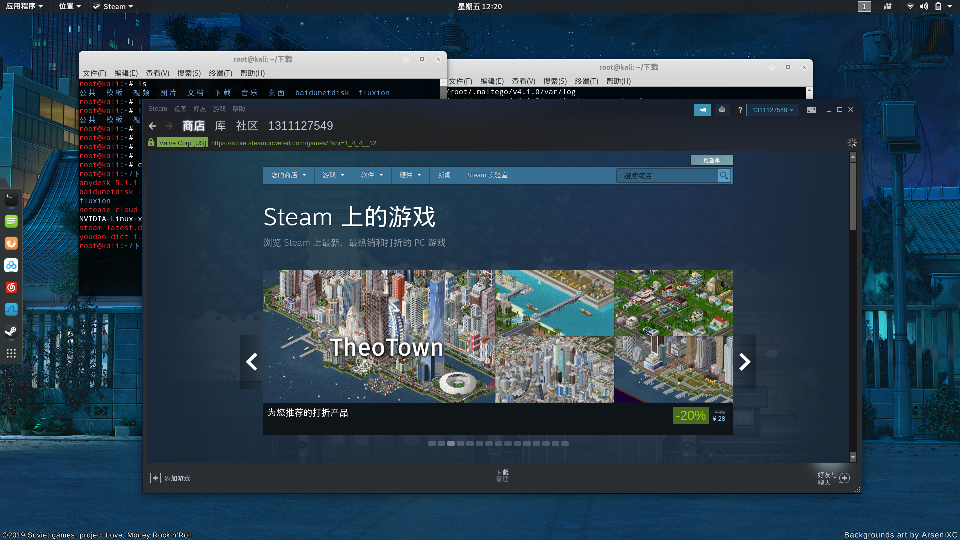This screenshot has height=540, width=960.
Task: Click the battery icon in the top panel
Action: [x=938, y=6]
